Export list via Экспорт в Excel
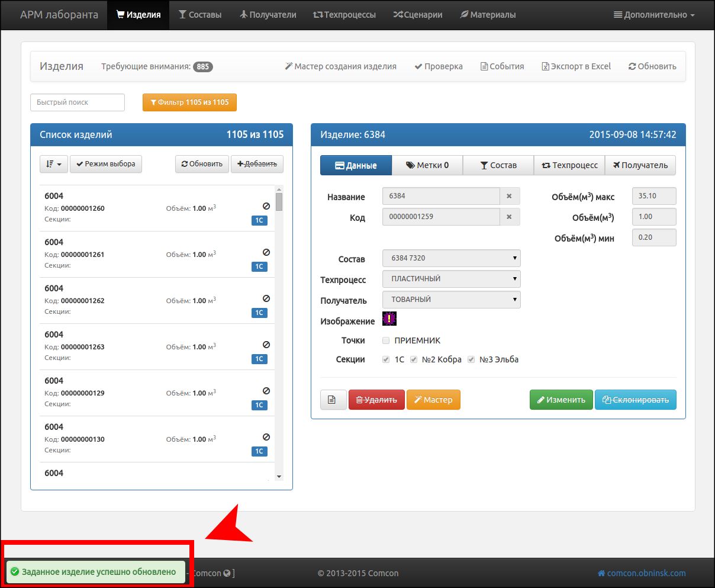This screenshot has width=715, height=588. pos(576,66)
